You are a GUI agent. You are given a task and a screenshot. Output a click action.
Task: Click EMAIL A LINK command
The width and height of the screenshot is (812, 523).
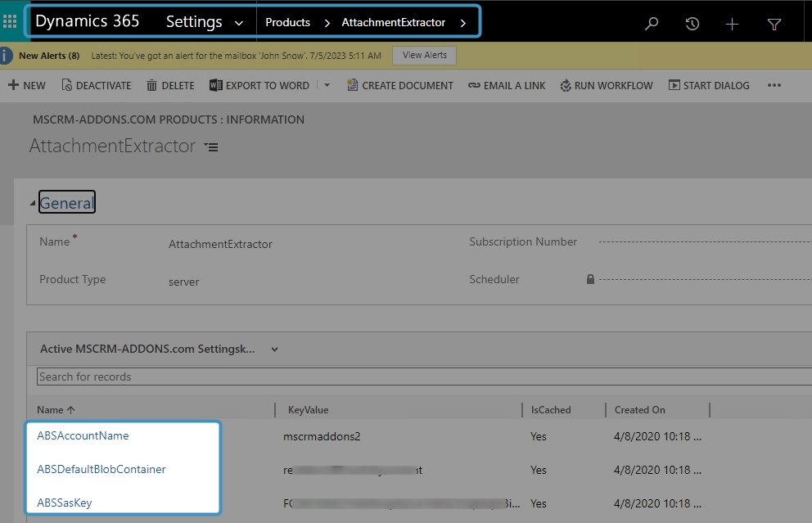[x=507, y=85]
